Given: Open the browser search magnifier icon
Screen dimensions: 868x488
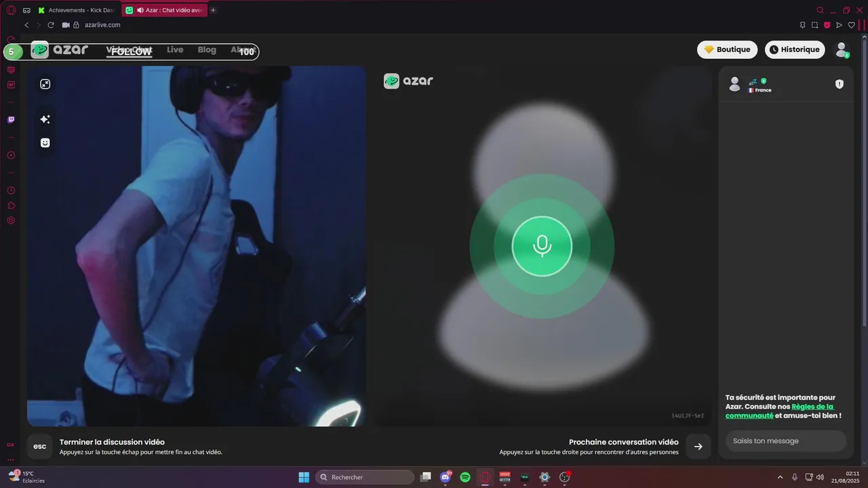Looking at the screenshot, I should [x=820, y=10].
